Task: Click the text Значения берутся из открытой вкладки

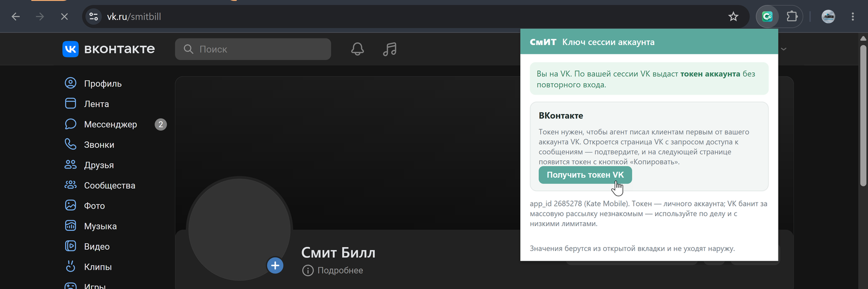Action: 633,249
